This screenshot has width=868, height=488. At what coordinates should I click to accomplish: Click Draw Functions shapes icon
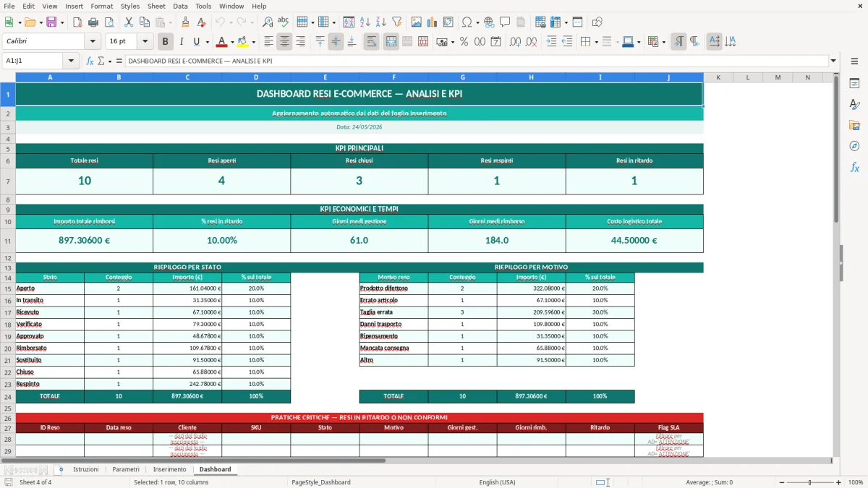click(x=597, y=22)
